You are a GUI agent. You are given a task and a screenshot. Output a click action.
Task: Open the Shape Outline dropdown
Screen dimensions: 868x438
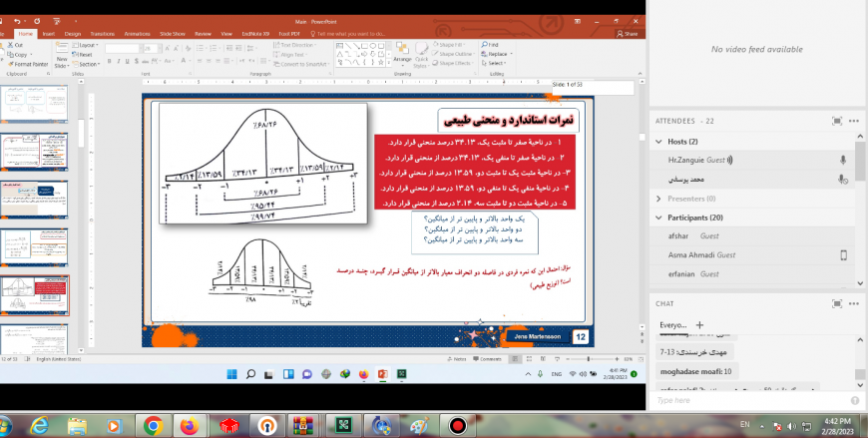[x=452, y=54]
